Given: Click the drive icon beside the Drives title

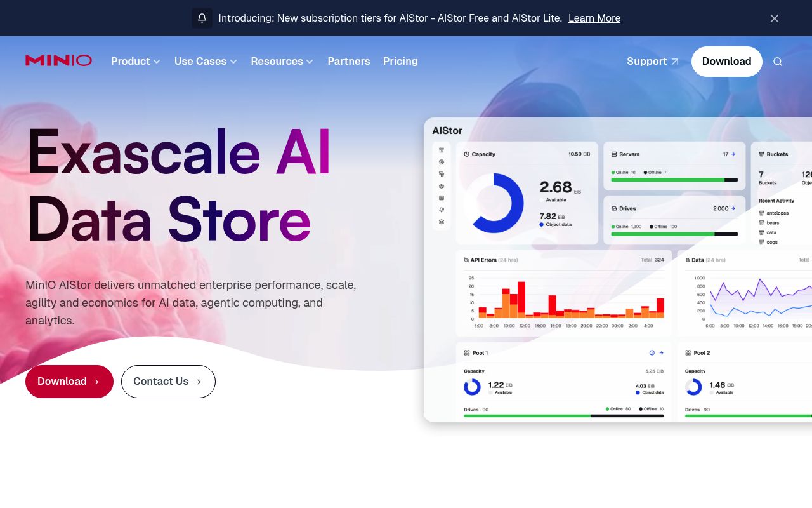Looking at the screenshot, I should pyautogui.click(x=614, y=208).
